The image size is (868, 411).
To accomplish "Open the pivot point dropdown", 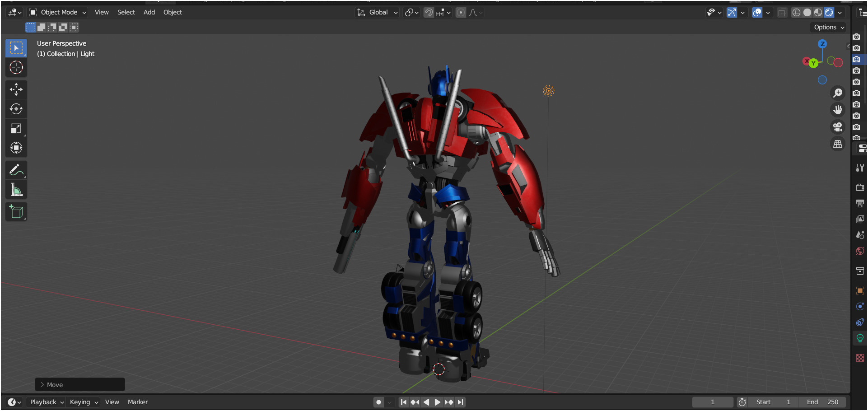I will pos(412,13).
